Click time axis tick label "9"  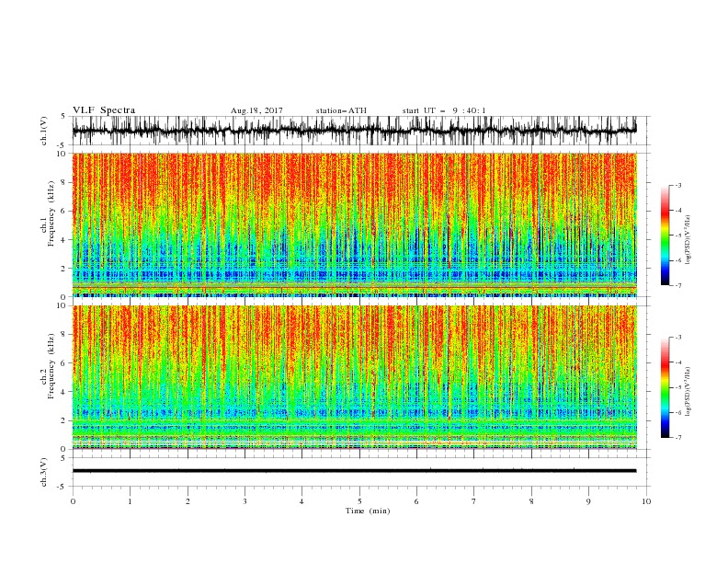pyautogui.click(x=588, y=501)
